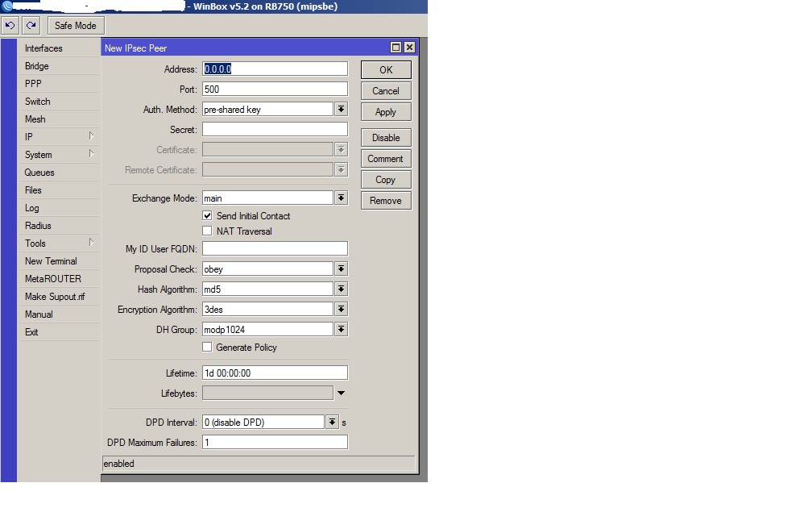Click the Proposal Check obey field
812x508 pixels.
coord(267,269)
